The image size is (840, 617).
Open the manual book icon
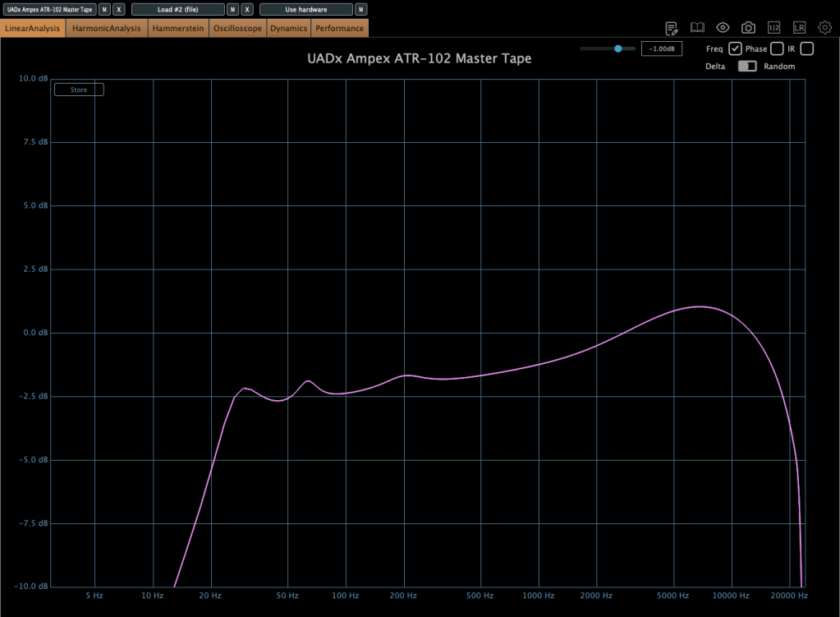click(x=697, y=28)
